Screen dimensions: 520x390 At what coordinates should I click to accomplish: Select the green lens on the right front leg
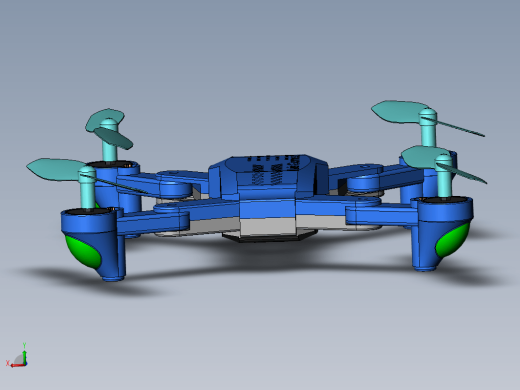pos(453,240)
